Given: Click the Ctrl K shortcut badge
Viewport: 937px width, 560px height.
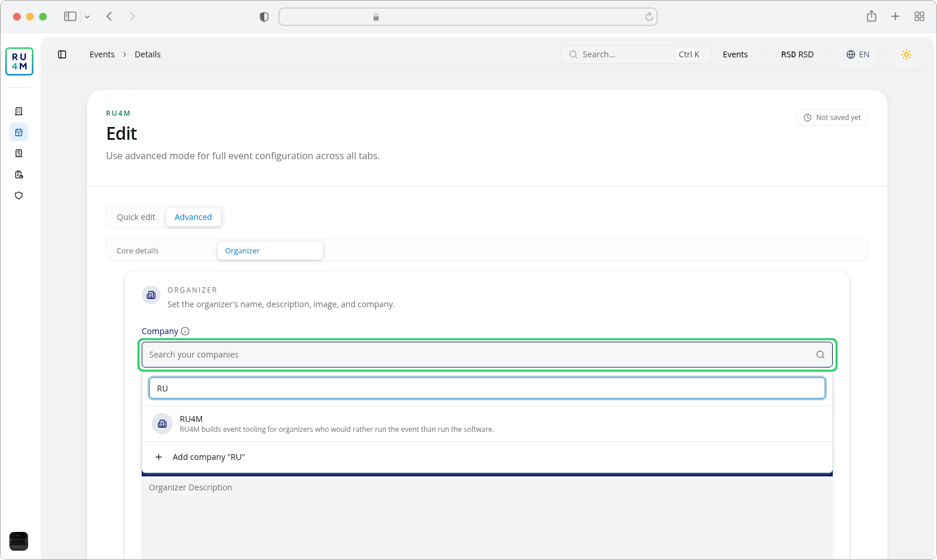Looking at the screenshot, I should 689,54.
